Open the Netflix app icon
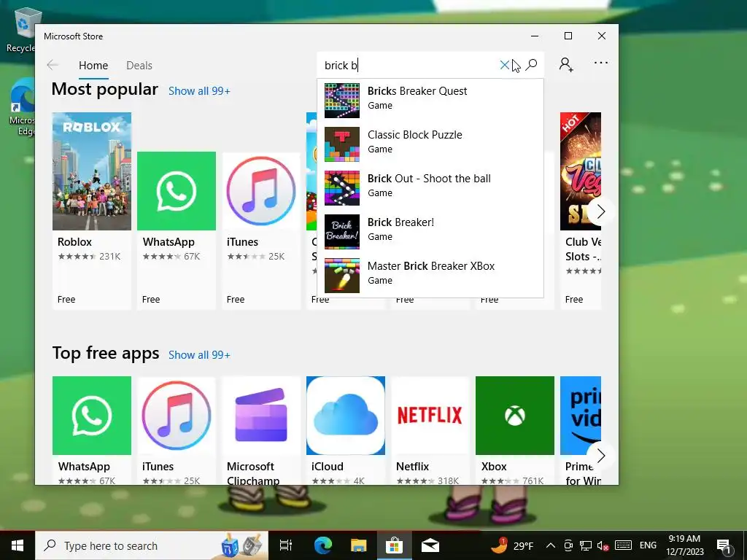Viewport: 747px width, 560px height. point(430,415)
